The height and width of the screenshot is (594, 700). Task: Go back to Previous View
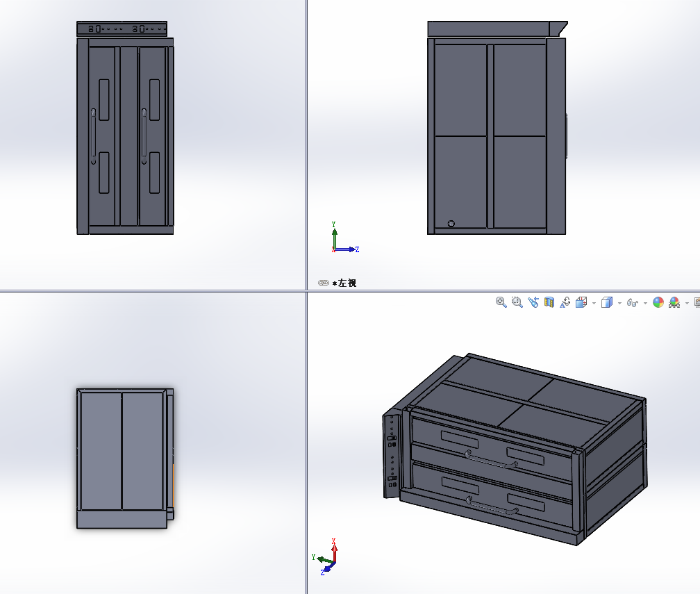click(x=533, y=302)
